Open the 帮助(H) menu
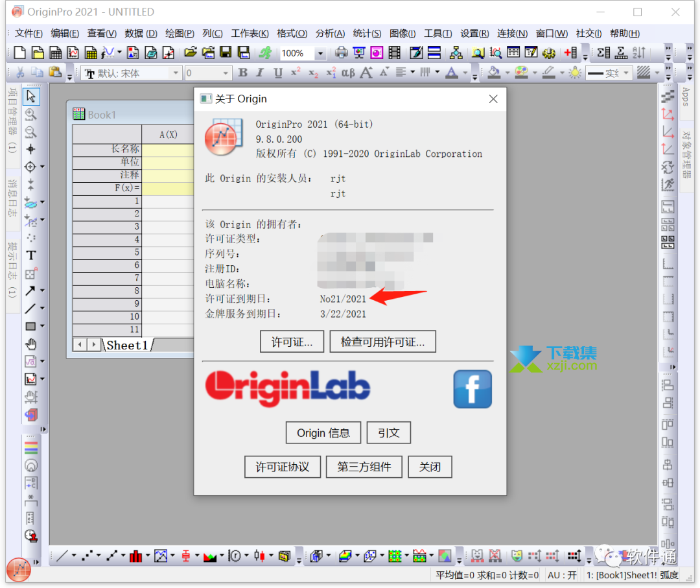 (625, 34)
